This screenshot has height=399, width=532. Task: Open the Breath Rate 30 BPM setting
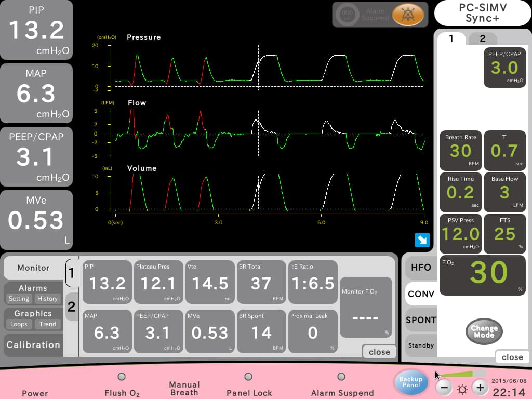click(460, 150)
